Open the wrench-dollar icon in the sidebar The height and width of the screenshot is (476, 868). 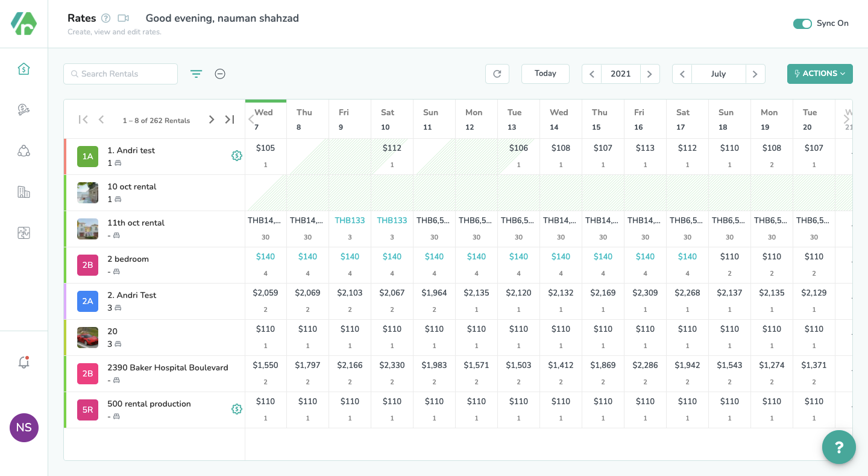24,109
